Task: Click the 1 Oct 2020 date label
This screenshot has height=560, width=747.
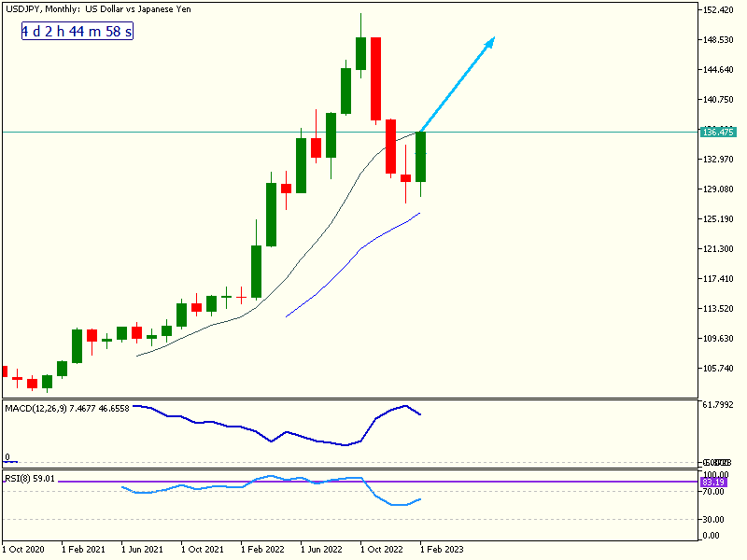Action: coord(25,550)
